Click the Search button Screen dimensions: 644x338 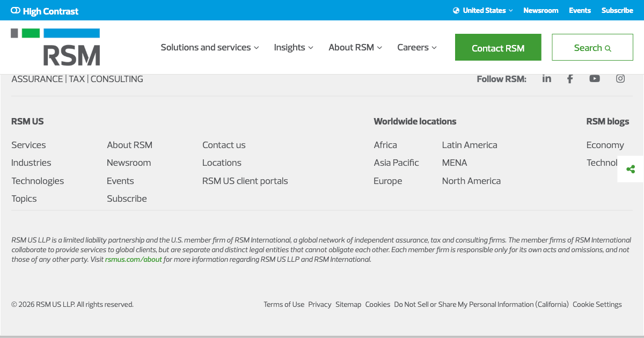coord(592,48)
